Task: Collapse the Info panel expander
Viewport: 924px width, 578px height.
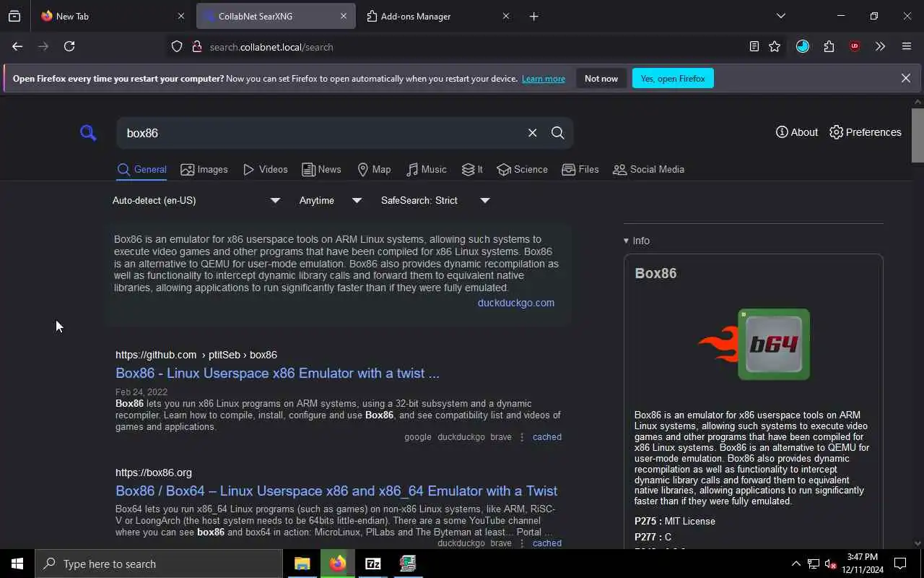Action: click(x=637, y=241)
